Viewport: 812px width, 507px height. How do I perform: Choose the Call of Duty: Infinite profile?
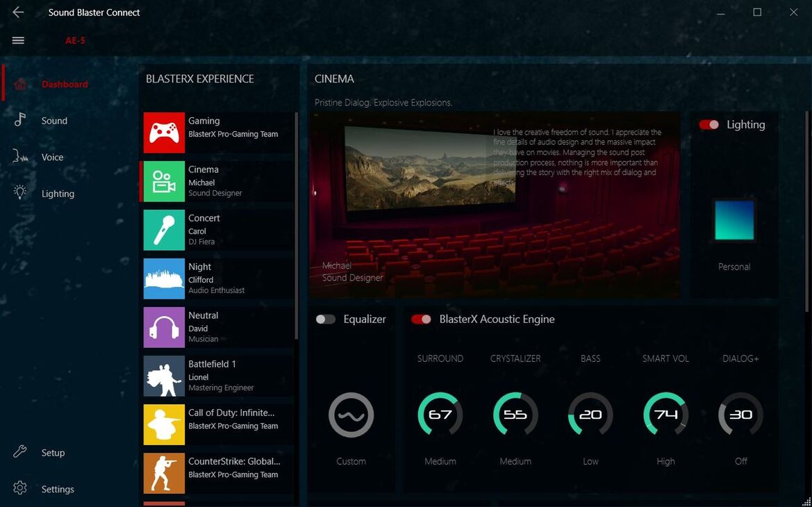point(218,424)
